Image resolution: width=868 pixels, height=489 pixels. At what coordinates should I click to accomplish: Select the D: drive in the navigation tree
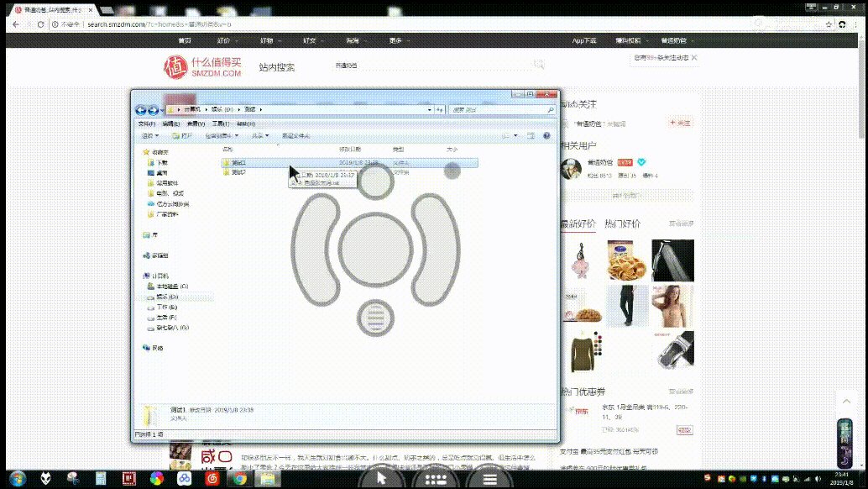point(168,297)
